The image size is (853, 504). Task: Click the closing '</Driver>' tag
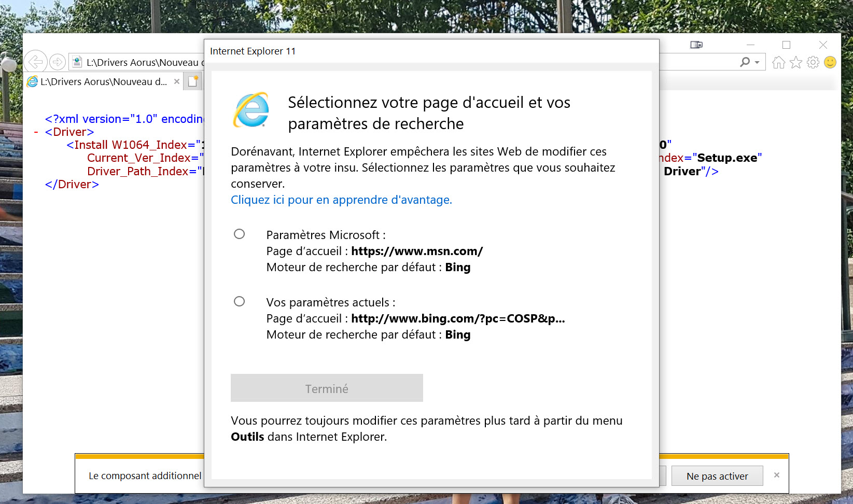coord(72,184)
